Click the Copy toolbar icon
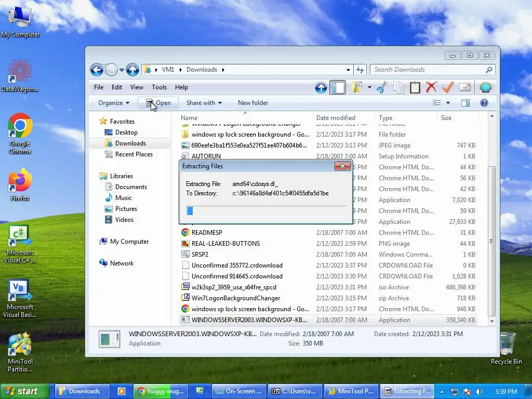532x399 pixels. click(398, 87)
